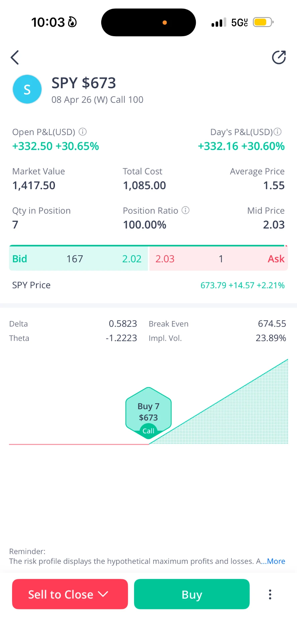
Task: Select the Ask price 2.03 cell
Action: click(165, 259)
